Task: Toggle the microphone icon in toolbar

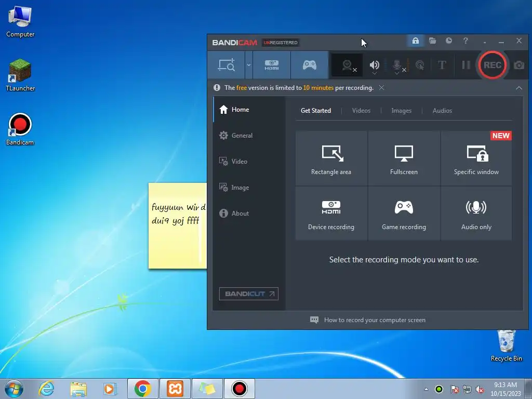Action: coord(397,64)
